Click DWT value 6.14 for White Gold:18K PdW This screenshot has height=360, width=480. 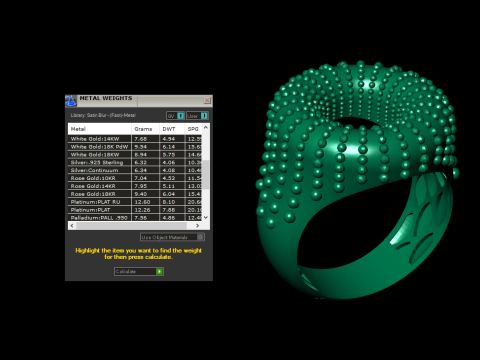(x=169, y=147)
